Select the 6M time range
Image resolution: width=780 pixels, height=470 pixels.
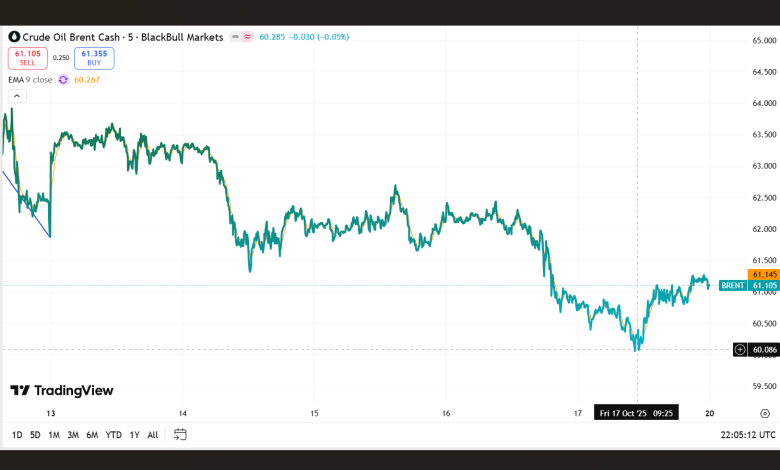(92, 434)
